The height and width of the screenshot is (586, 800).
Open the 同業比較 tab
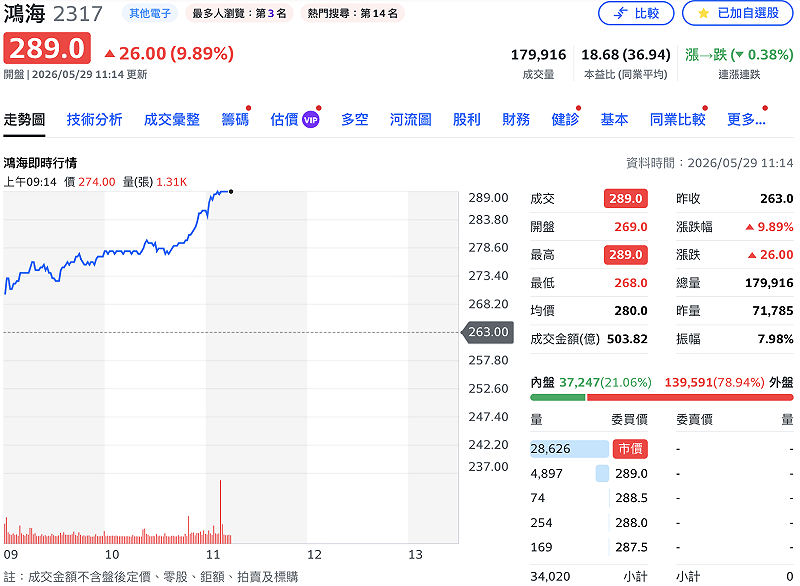(678, 119)
